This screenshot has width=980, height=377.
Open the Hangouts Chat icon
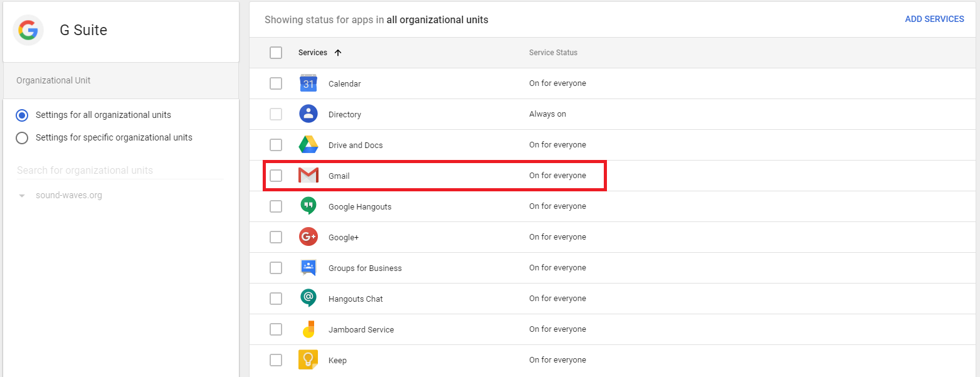[x=308, y=299]
